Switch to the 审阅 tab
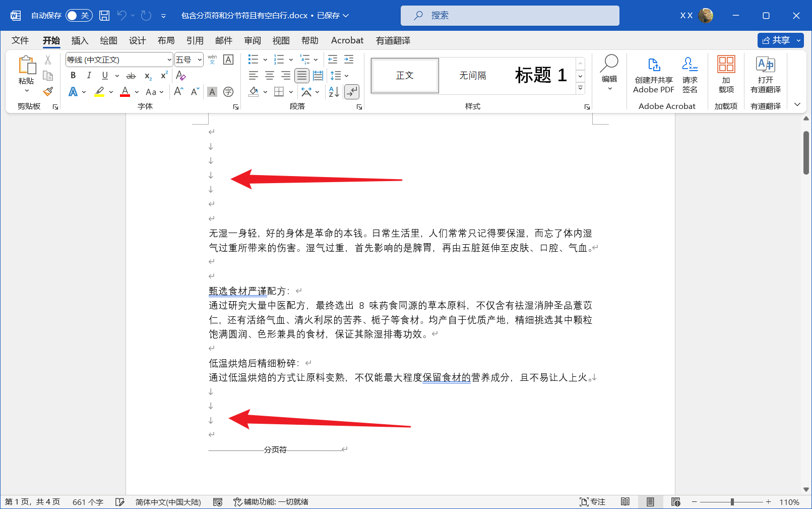The height and width of the screenshot is (509, 812). pyautogui.click(x=253, y=40)
